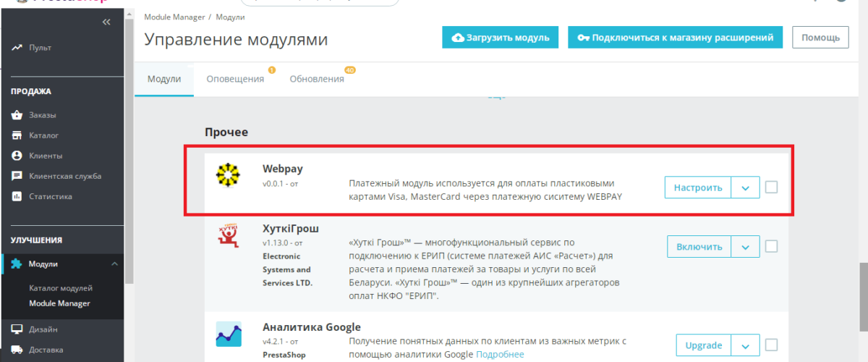Image resolution: width=868 pixels, height=362 pixels.
Task: Select the ХуткіГрош module checkbox
Action: [771, 246]
